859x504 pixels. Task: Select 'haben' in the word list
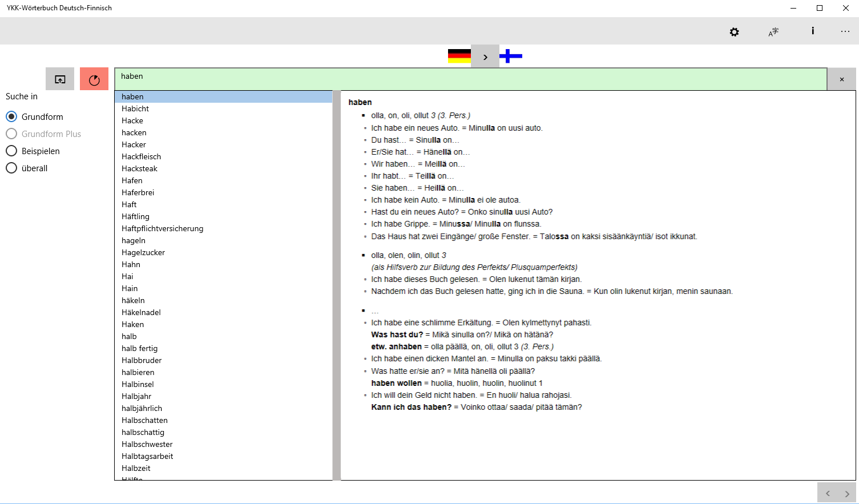click(x=223, y=96)
